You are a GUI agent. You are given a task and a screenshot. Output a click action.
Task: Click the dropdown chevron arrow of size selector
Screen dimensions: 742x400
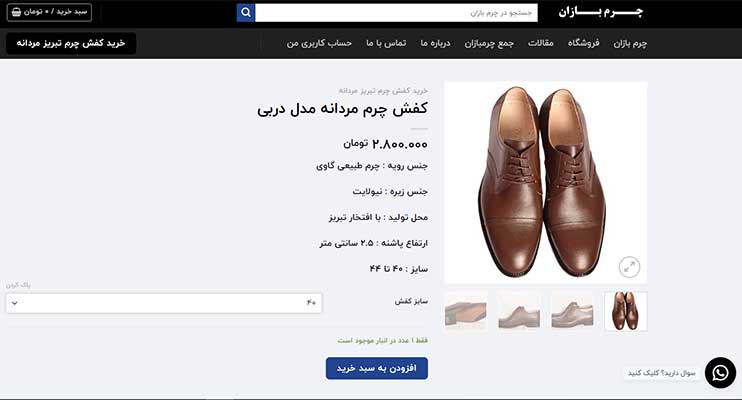(x=15, y=303)
